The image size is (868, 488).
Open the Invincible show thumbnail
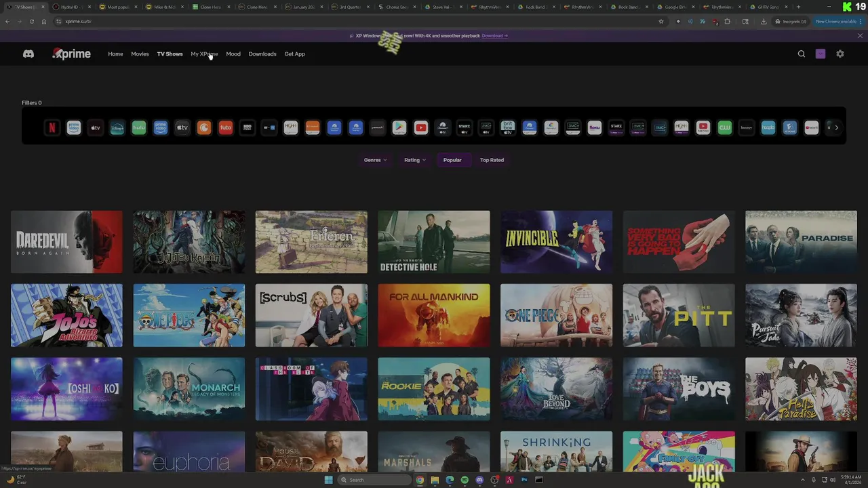556,242
